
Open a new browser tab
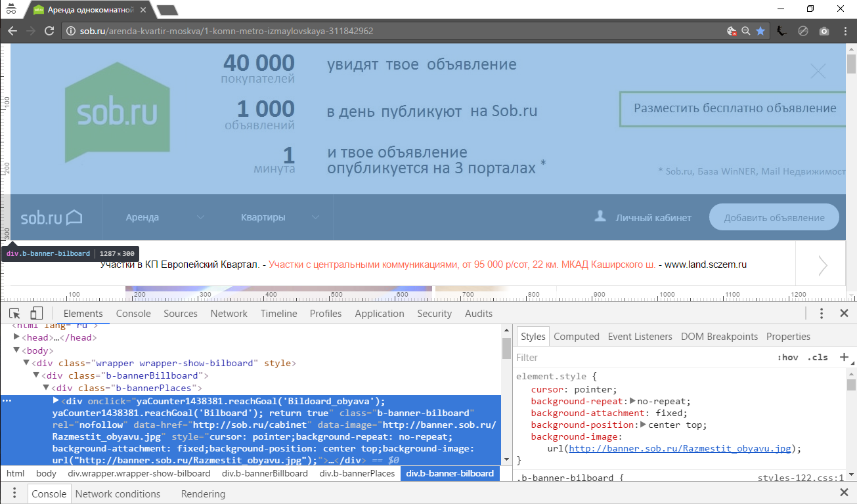pos(167,10)
